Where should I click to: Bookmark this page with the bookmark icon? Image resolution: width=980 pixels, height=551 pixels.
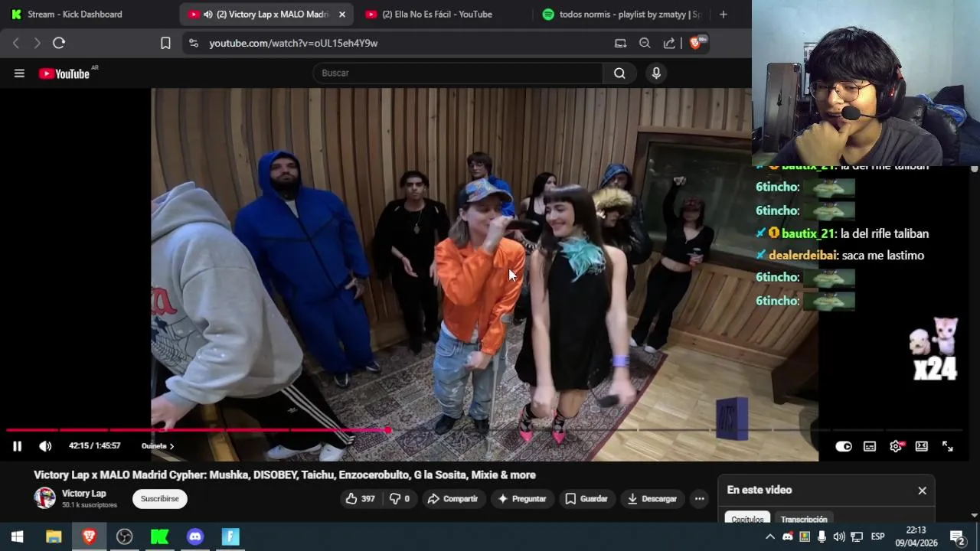pos(165,44)
